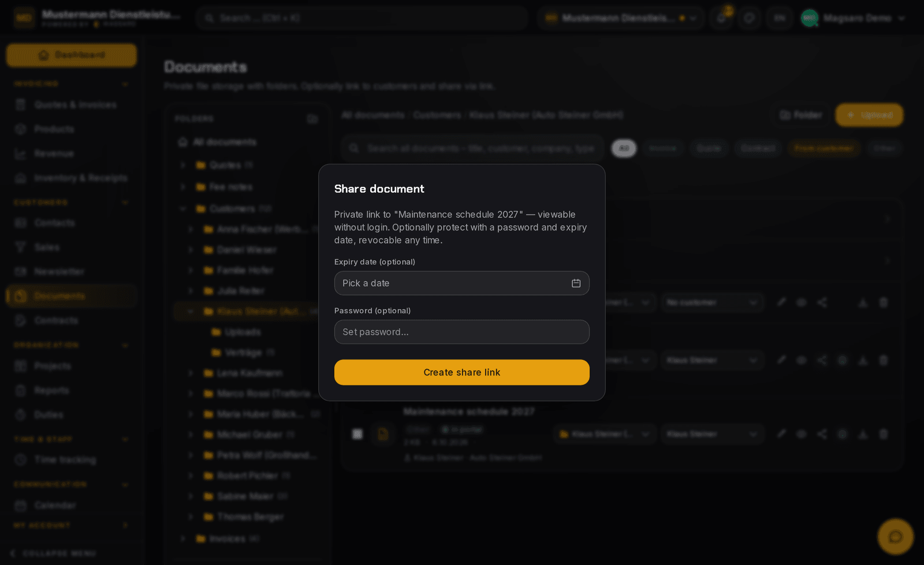Open the No customer dropdown
This screenshot has width=924, height=565.
tap(712, 302)
